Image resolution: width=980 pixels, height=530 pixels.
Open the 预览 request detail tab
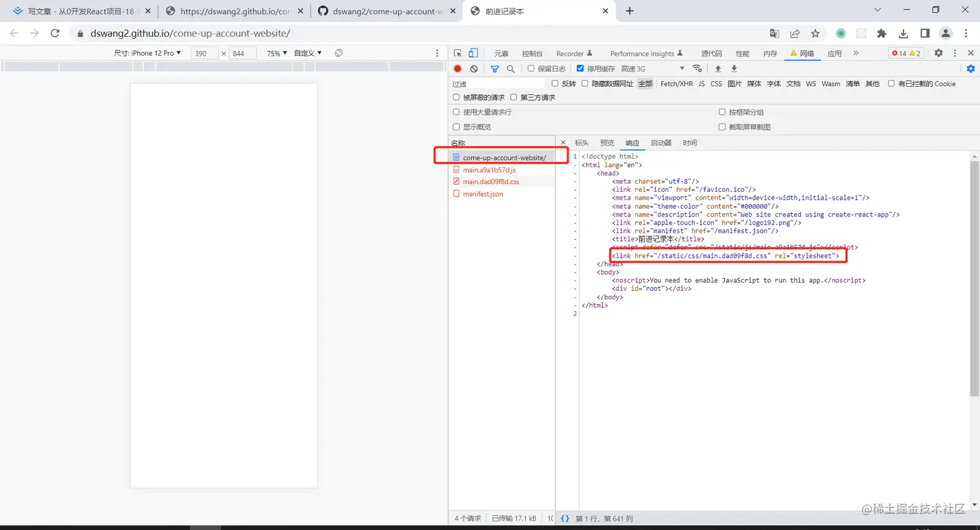(607, 143)
